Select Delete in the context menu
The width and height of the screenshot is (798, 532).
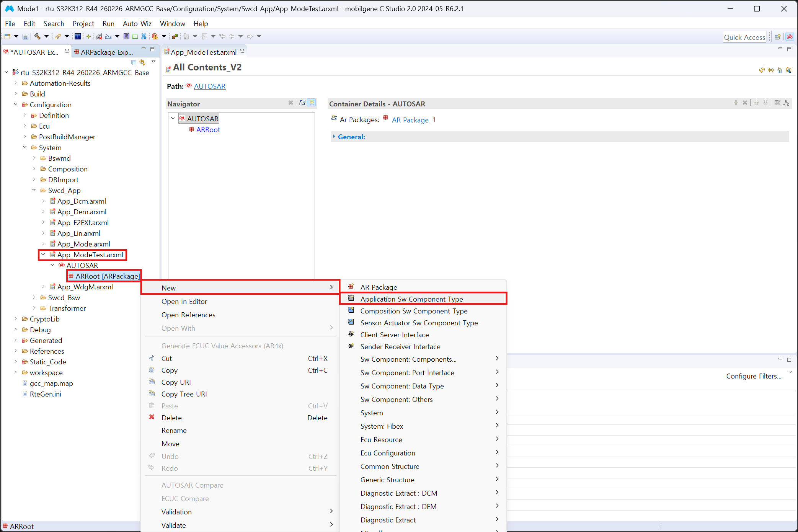(239, 418)
